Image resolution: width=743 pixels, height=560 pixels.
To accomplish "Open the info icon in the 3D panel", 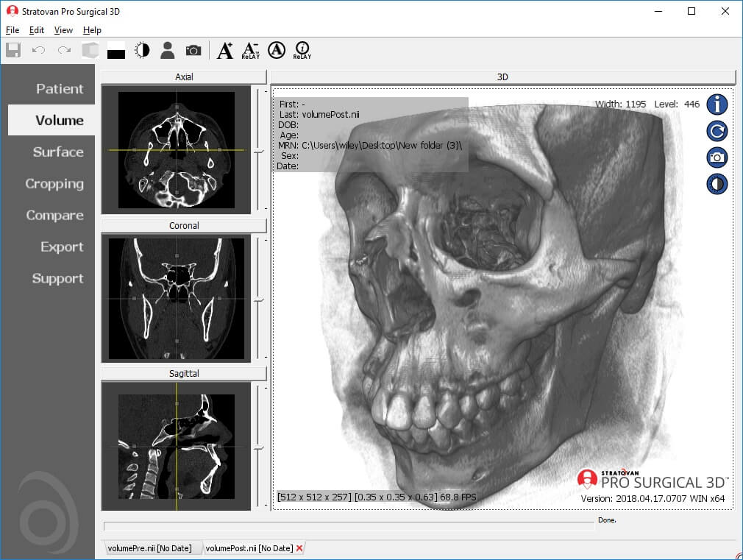I will click(x=717, y=104).
